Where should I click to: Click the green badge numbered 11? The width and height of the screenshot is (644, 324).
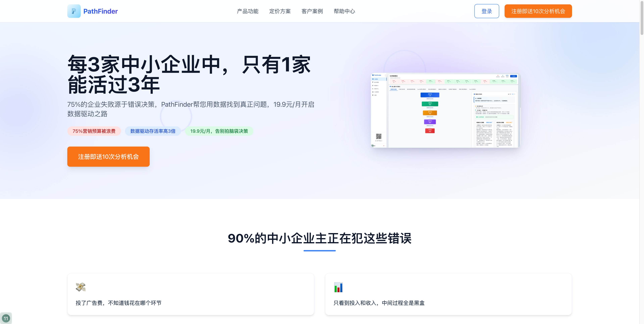point(6,318)
